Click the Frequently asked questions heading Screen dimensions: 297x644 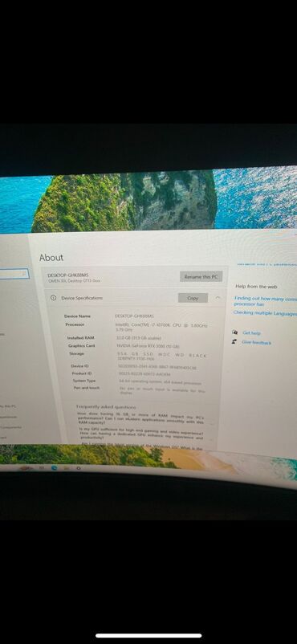106,406
